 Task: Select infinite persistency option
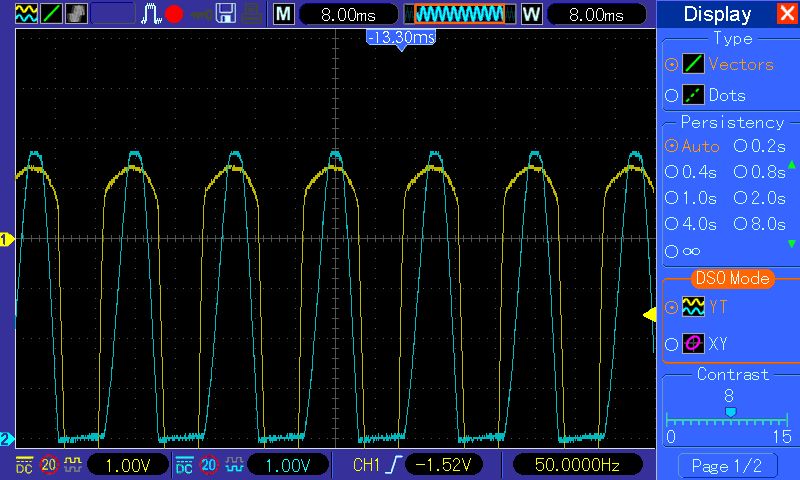pyautogui.click(x=683, y=251)
